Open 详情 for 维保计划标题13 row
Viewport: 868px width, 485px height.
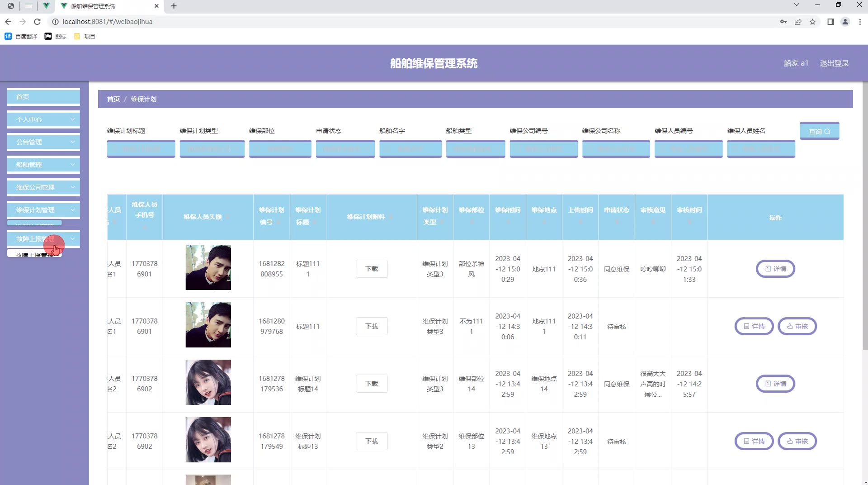click(x=754, y=441)
